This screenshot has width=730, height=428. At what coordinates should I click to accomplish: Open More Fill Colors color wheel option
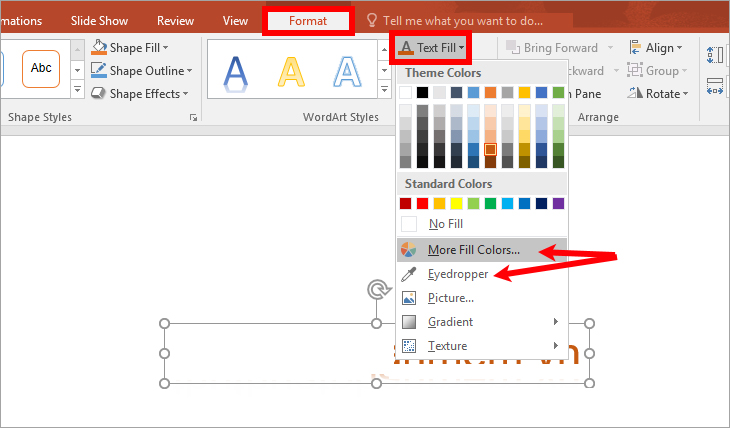pyautogui.click(x=408, y=250)
